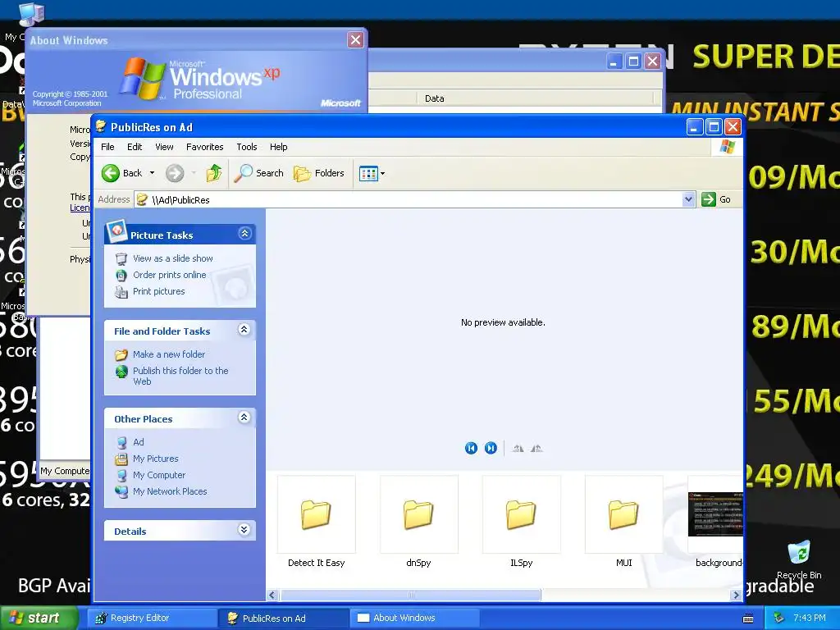Viewport: 840px width, 630px height.
Task: Open the Back history dropdown arrow
Action: tap(152, 173)
